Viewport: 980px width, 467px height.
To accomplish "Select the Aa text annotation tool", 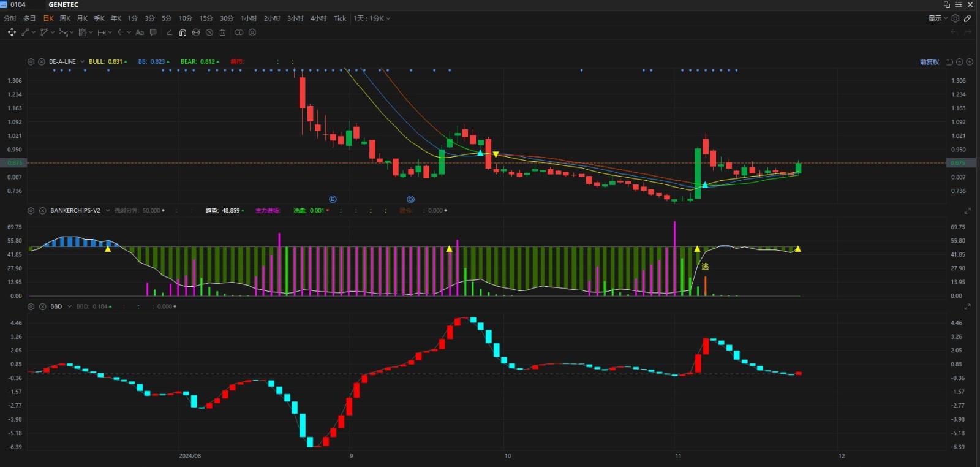I will coord(140,32).
